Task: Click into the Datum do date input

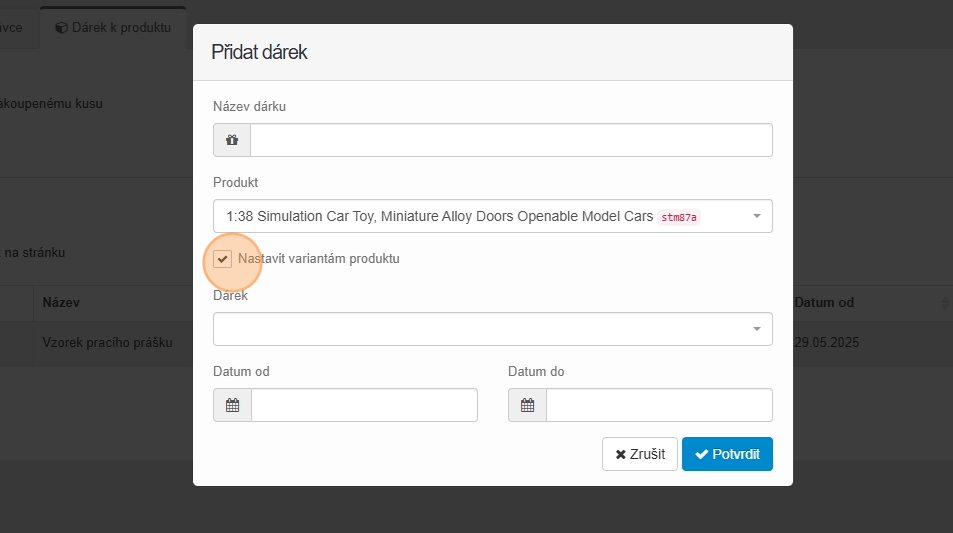Action: coord(659,405)
